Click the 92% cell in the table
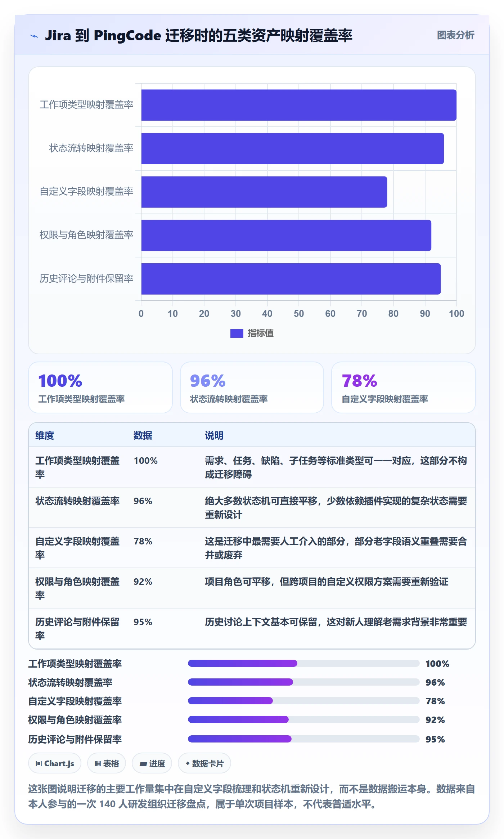 click(x=143, y=582)
